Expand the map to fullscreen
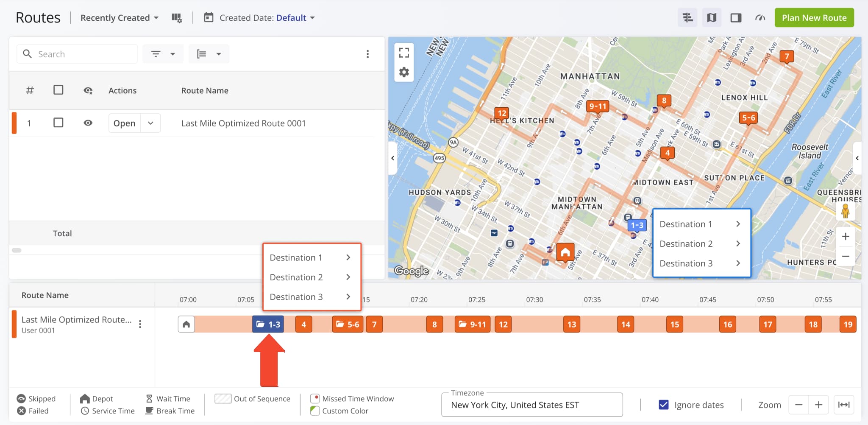The width and height of the screenshot is (868, 425). pos(404,51)
